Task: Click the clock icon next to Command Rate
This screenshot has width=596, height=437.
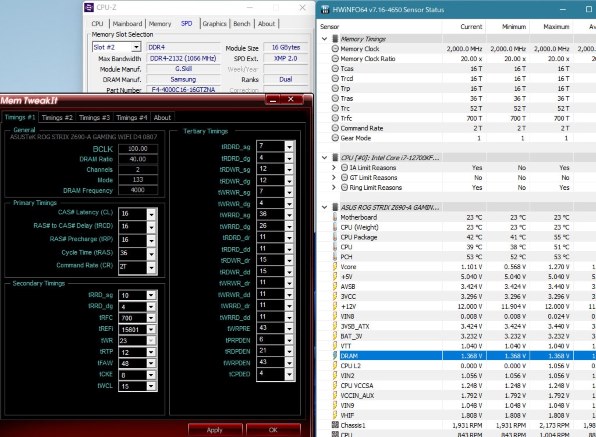Action: point(335,128)
